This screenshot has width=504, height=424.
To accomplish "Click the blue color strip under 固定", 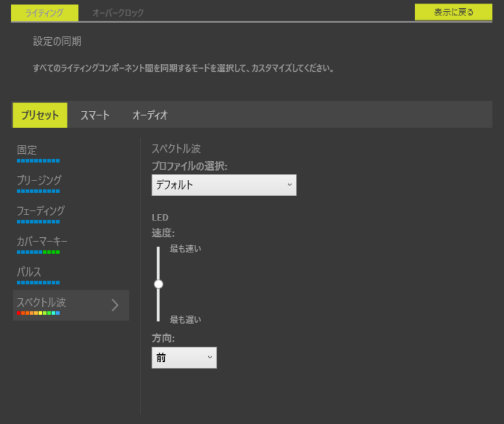I will [38, 161].
